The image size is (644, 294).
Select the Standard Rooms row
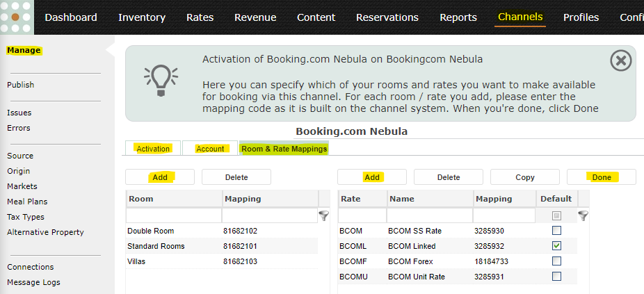[222, 246]
